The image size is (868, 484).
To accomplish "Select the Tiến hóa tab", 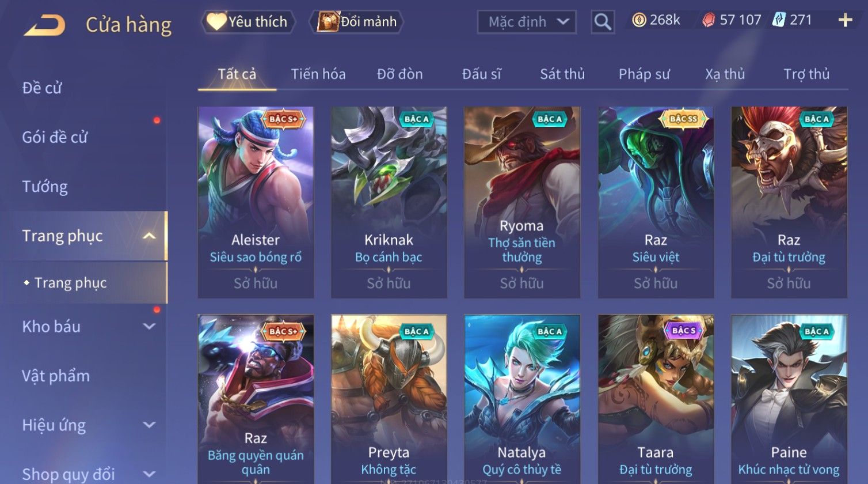I will tap(318, 74).
